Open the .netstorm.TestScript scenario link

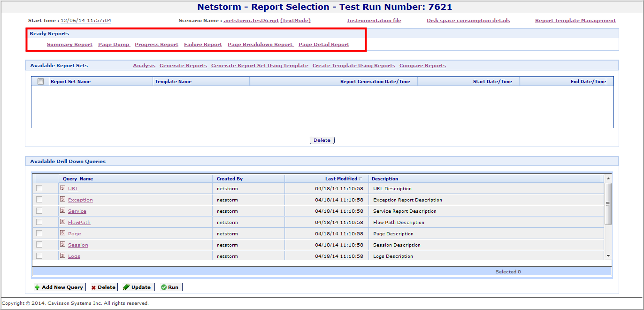(251, 21)
